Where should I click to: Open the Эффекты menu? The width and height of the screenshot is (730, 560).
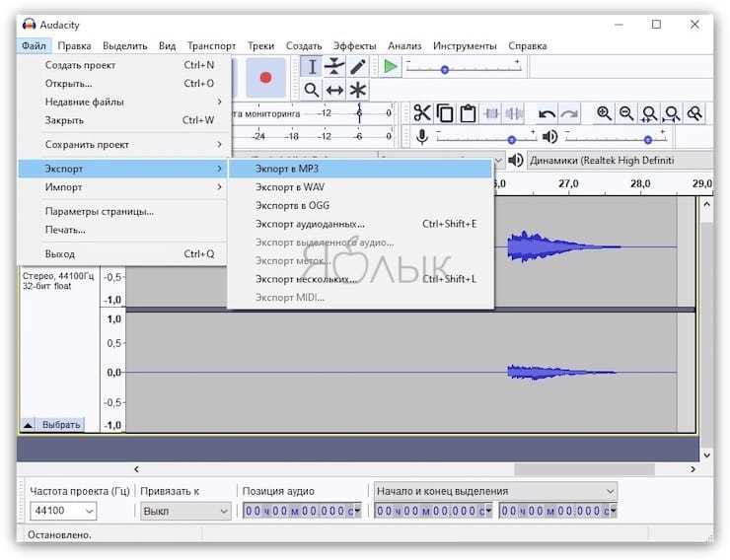[355, 46]
